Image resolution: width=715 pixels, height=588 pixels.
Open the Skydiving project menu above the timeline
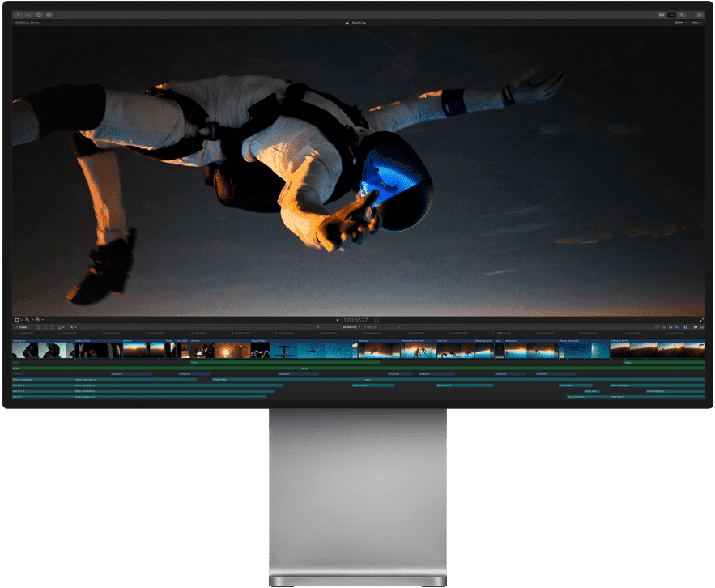[x=352, y=327]
